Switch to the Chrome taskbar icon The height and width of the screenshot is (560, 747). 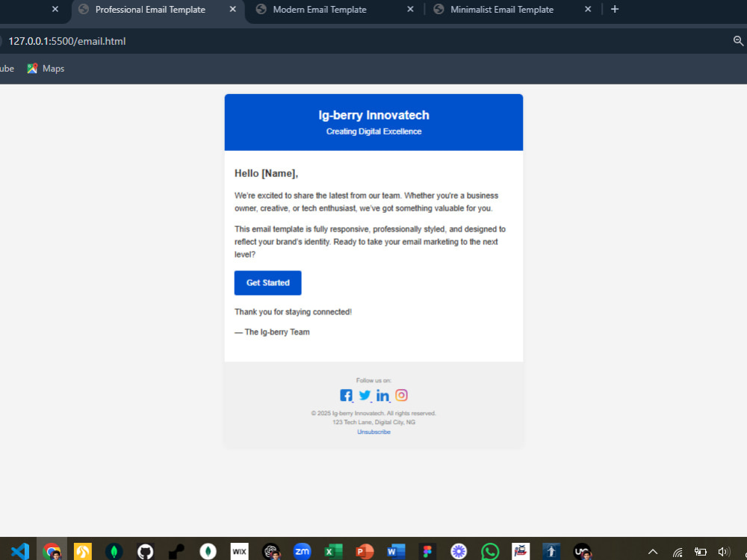52,552
